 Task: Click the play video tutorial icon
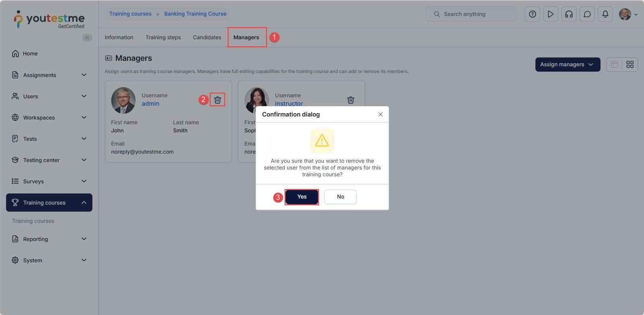551,14
